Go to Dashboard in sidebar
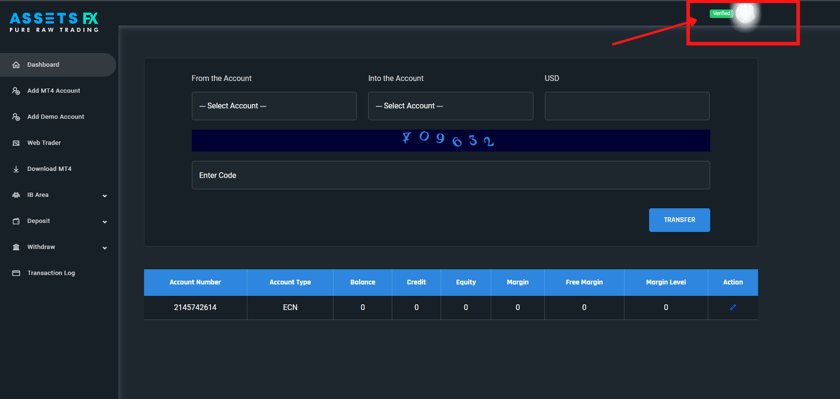The height and width of the screenshot is (399, 840). click(58, 65)
